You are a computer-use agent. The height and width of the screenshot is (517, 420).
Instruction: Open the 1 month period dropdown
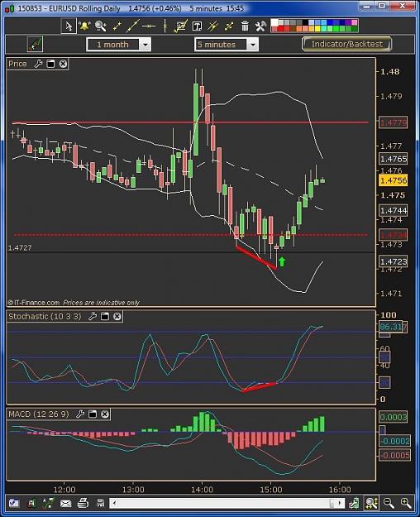[119, 44]
